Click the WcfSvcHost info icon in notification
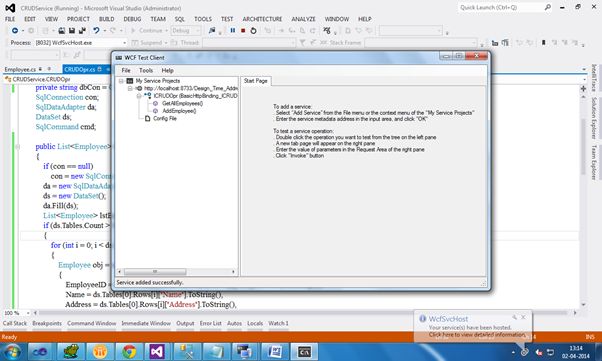 pyautogui.click(x=423, y=319)
